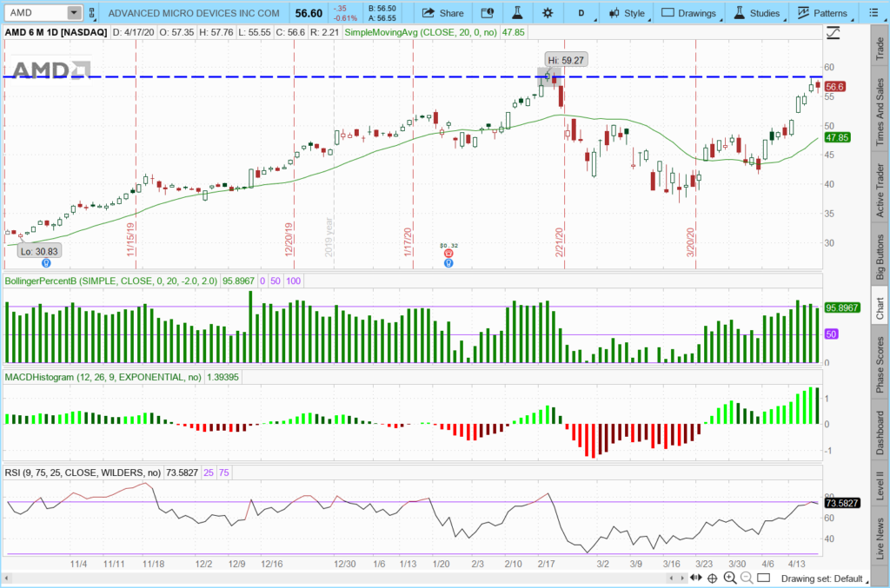Viewport: 890px width, 588px height.
Task: Click the red earnings phone icon
Action: tap(448, 254)
